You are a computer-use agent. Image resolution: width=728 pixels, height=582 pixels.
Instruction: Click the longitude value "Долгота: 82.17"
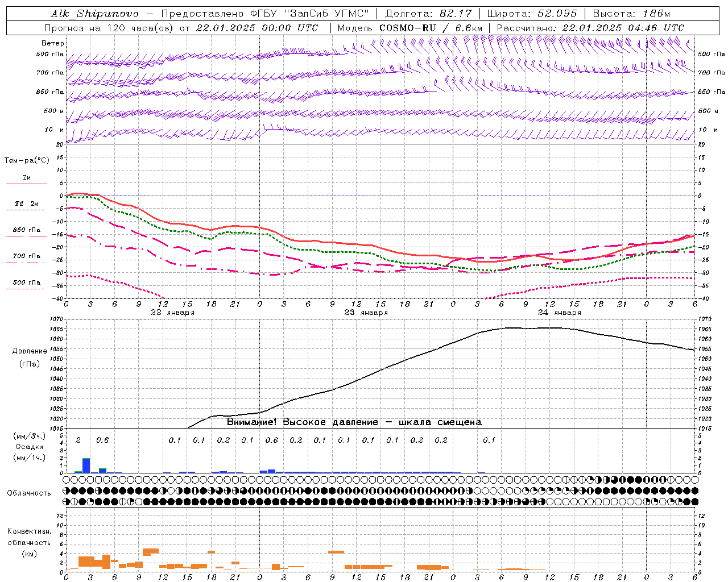click(x=428, y=14)
